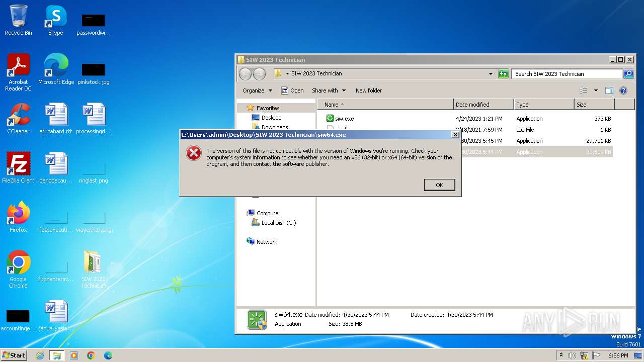Open the Organize menu
The image size is (644, 362).
click(x=257, y=90)
